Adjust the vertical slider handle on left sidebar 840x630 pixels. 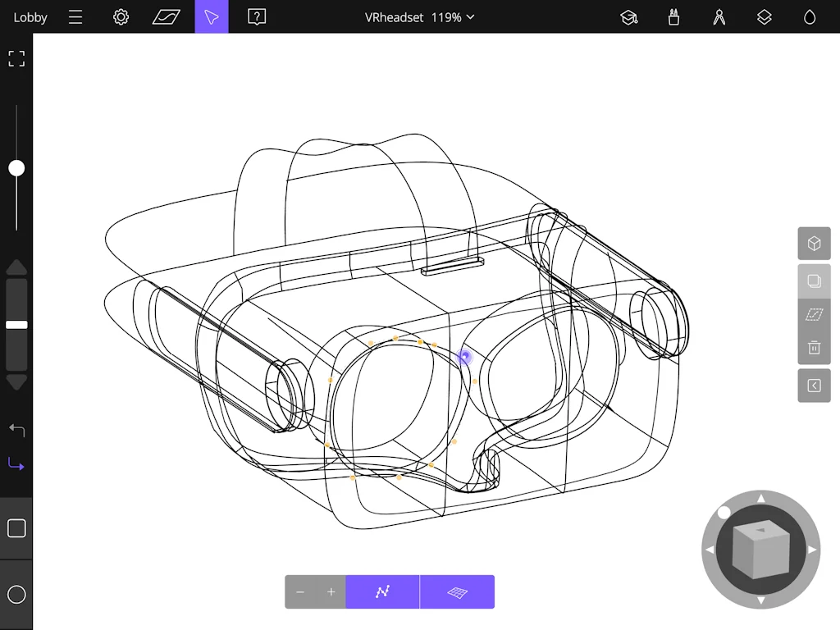(x=16, y=168)
